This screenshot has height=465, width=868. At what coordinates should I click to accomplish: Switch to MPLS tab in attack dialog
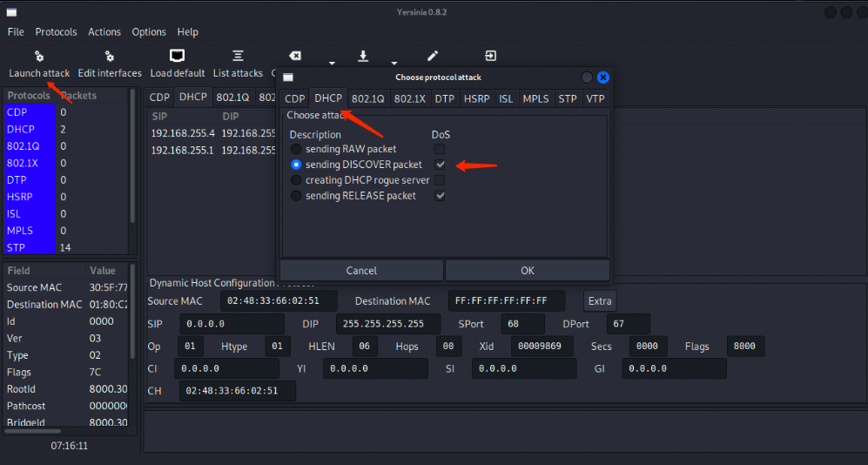point(535,98)
